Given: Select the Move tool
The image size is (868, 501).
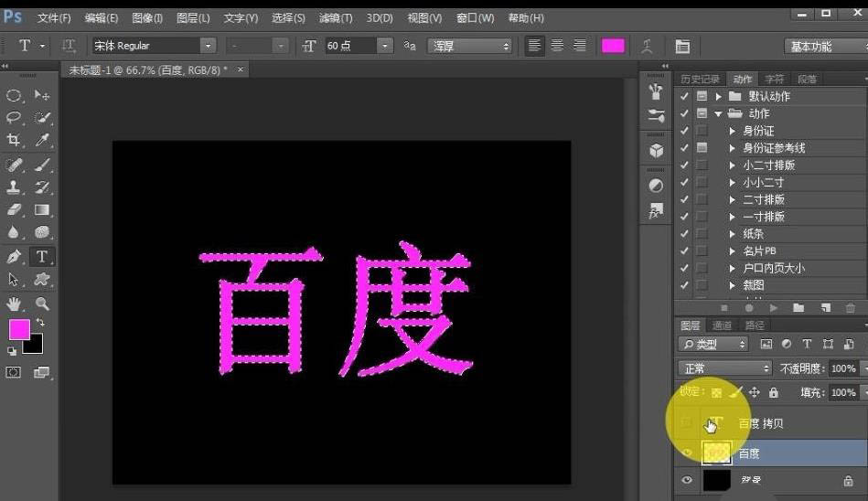Looking at the screenshot, I should pyautogui.click(x=42, y=95).
